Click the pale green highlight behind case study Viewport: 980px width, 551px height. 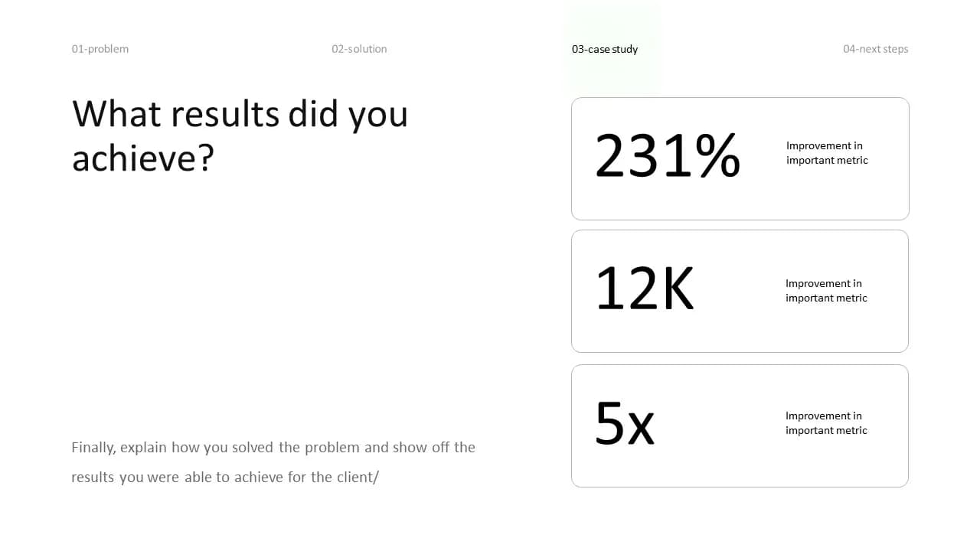[x=612, y=49]
